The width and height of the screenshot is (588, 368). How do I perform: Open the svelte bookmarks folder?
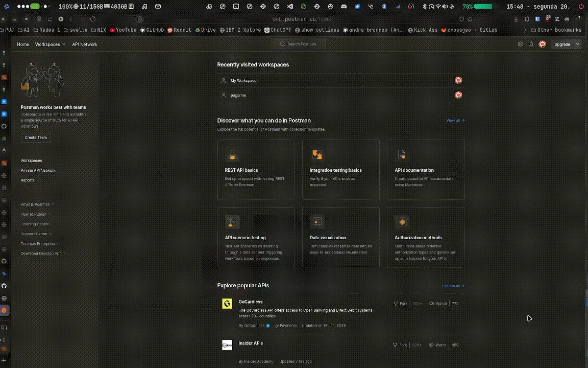(x=76, y=30)
